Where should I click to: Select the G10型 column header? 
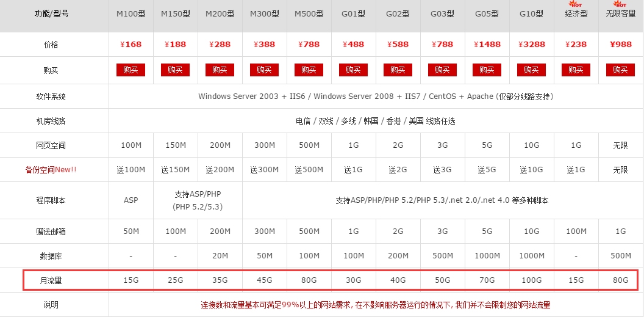click(531, 13)
